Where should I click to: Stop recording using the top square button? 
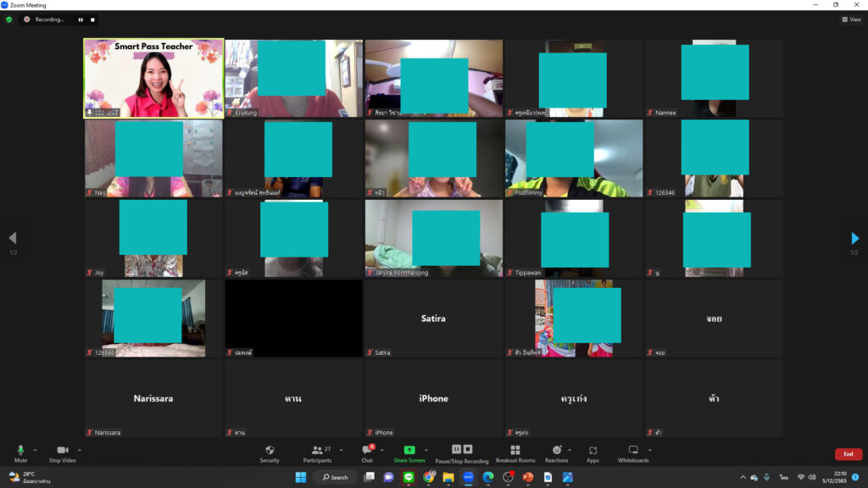92,19
